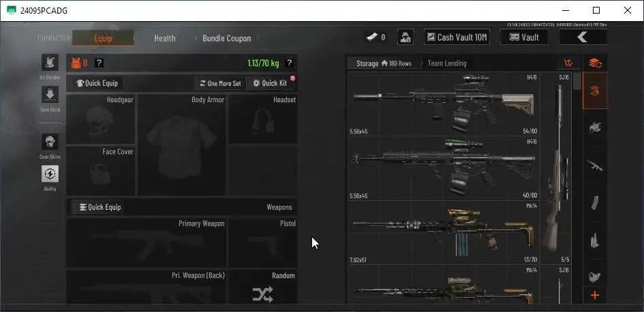Click the Quick Equip button in the Weapons row

click(x=99, y=207)
